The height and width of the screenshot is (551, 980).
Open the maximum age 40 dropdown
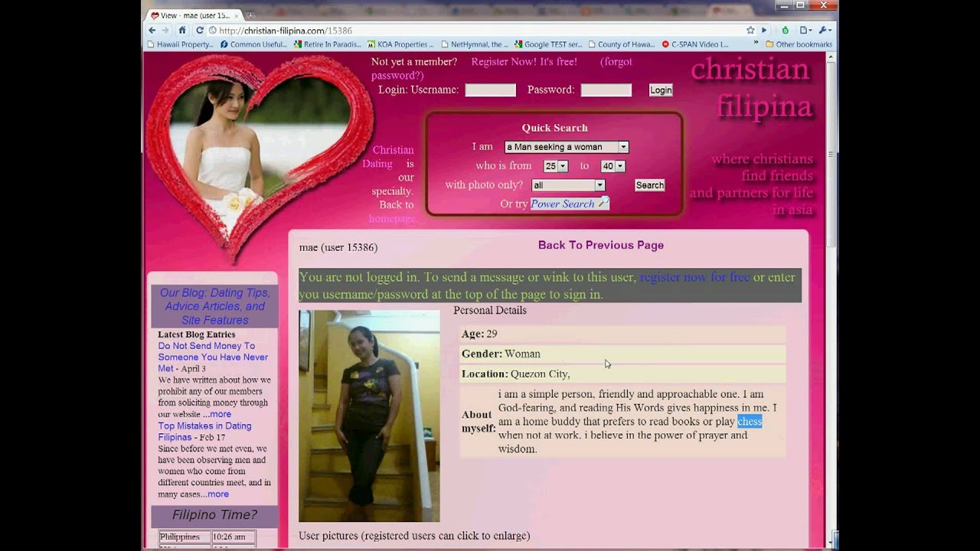612,166
